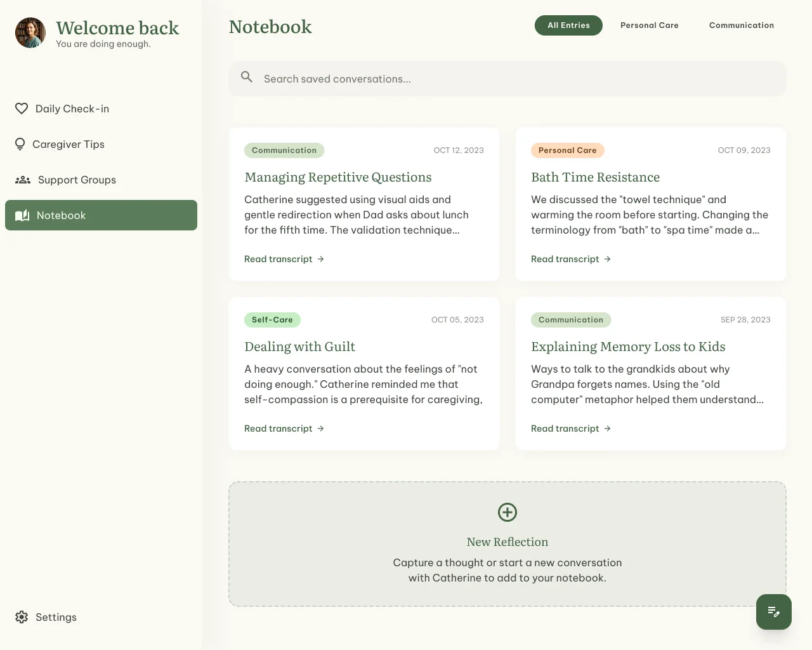Click the search magnifier icon
812x650 pixels.
click(247, 77)
